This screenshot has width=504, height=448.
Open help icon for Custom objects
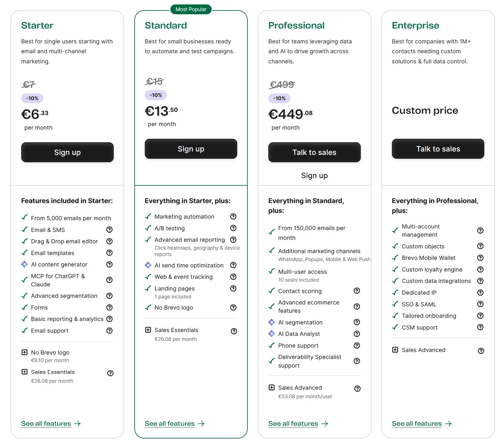coord(480,246)
